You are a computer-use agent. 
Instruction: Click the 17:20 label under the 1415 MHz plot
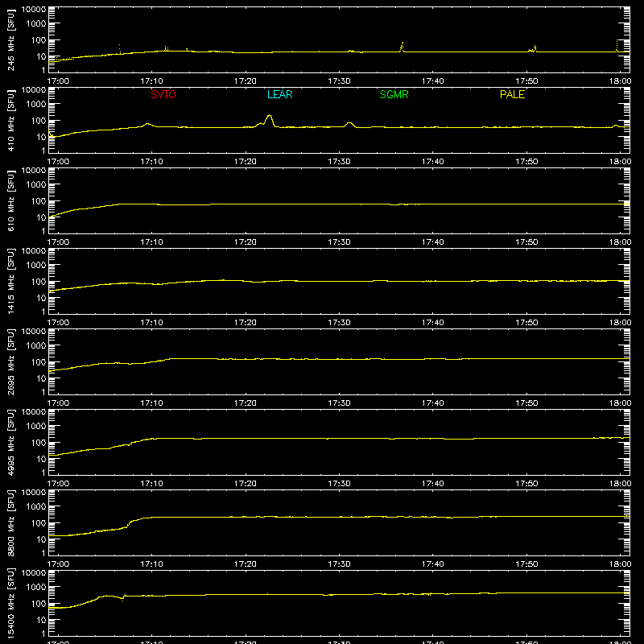[246, 323]
